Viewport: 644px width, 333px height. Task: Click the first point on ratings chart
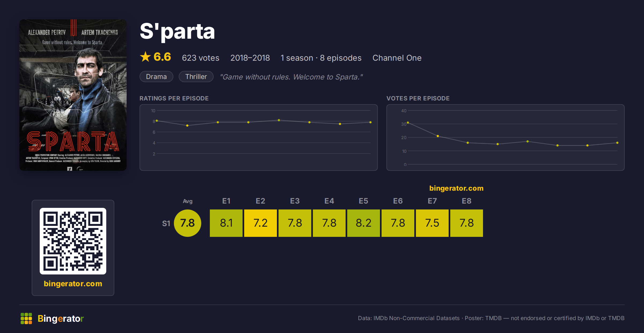(157, 121)
